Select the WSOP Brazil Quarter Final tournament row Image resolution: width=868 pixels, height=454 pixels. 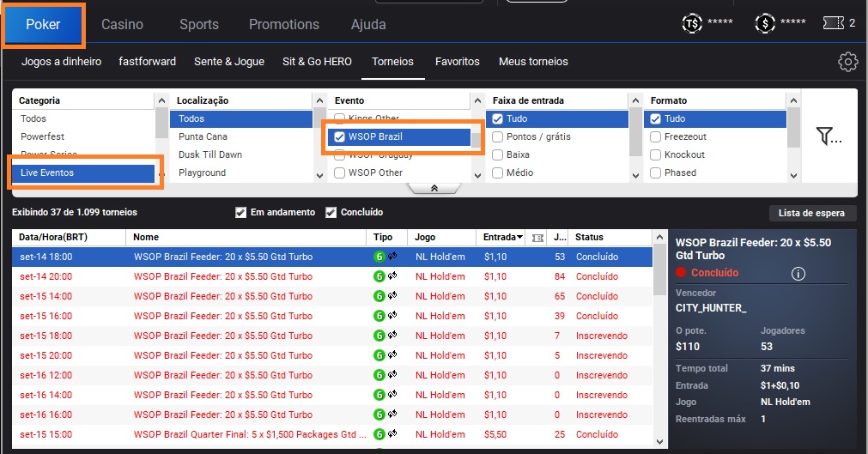coord(332,434)
